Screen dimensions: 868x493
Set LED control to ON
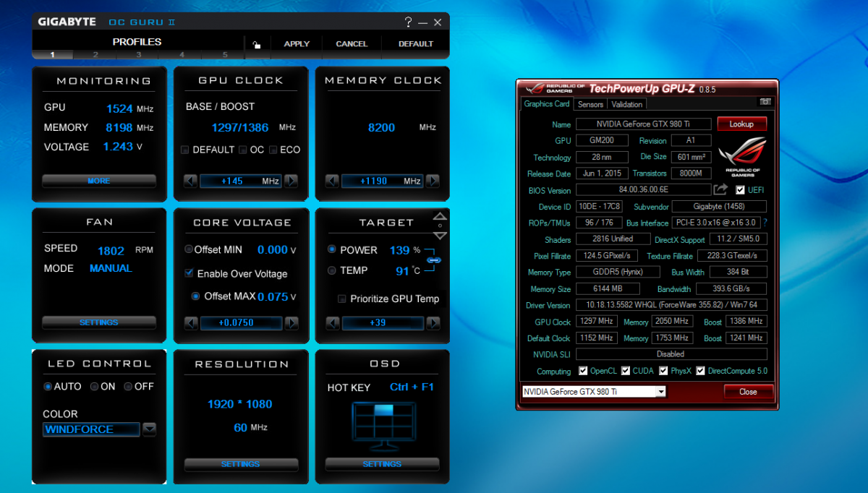pos(94,387)
